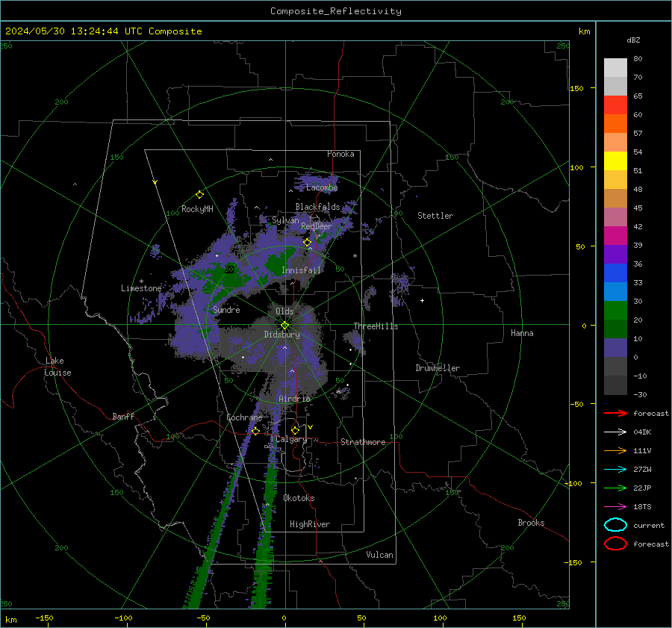The height and width of the screenshot is (628, 672).
Task: Click the 'Ponoka' map label
Action: coord(340,154)
